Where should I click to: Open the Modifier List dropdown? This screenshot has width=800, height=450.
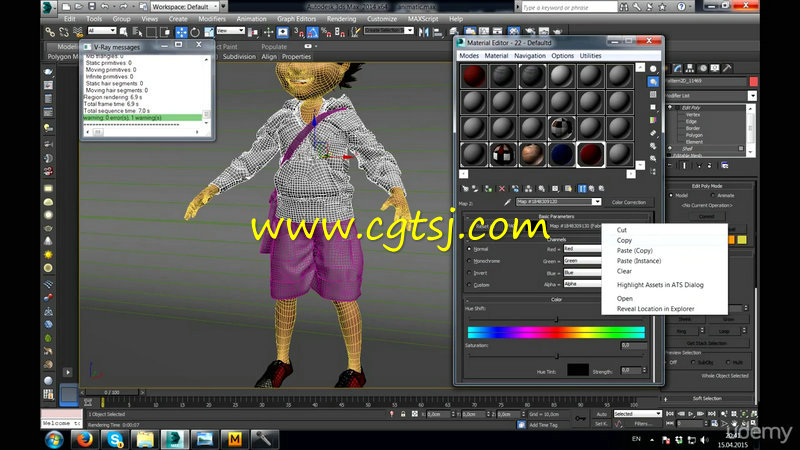[710, 96]
